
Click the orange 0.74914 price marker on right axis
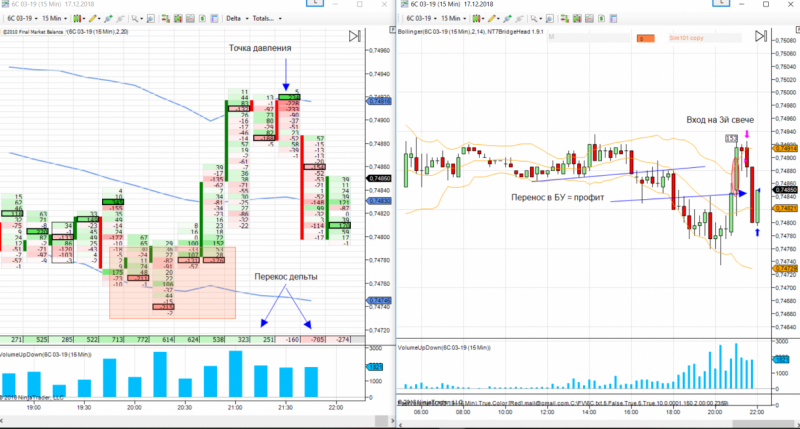[x=786, y=148]
